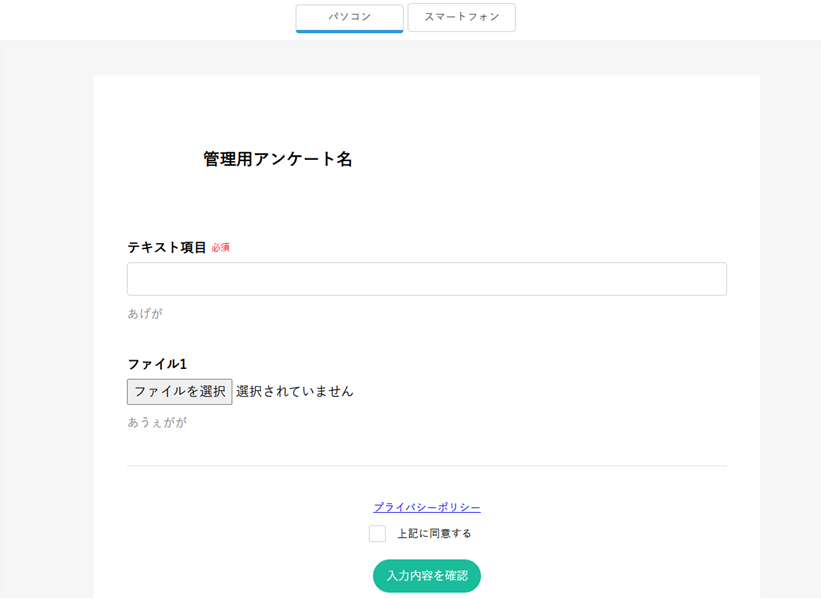
Task: Open the プライバシーポリシー link
Action: [x=427, y=507]
